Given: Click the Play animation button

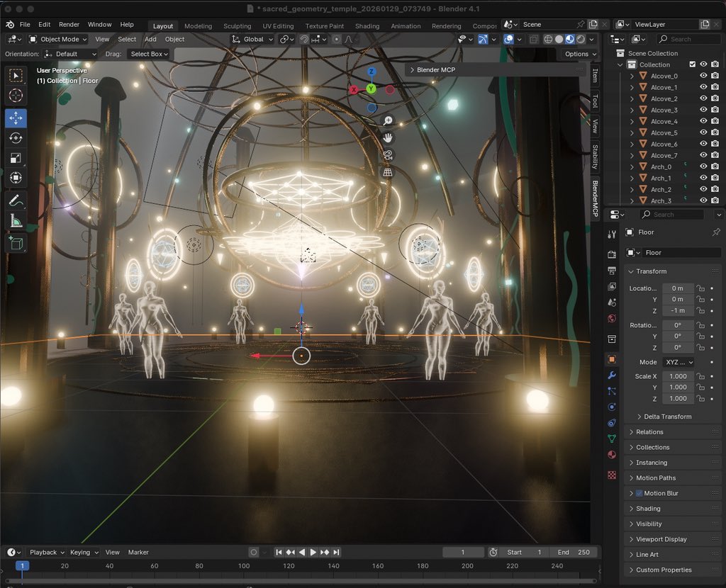Looking at the screenshot, I should (x=313, y=552).
